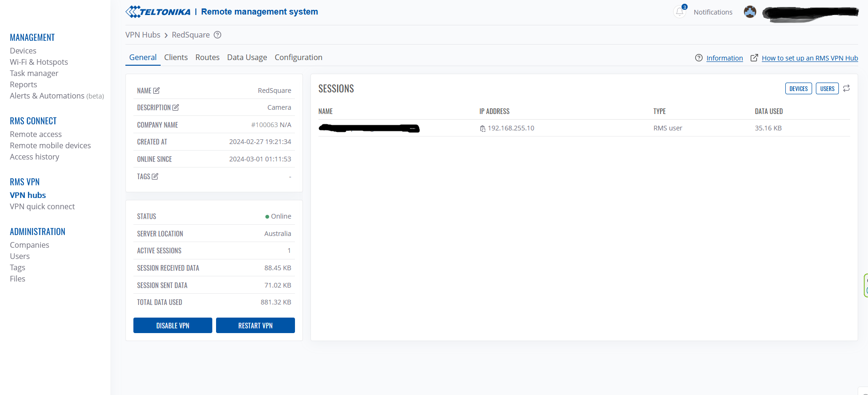Click the Australia server location value
Viewport: 868px width, 395px height.
pos(278,234)
